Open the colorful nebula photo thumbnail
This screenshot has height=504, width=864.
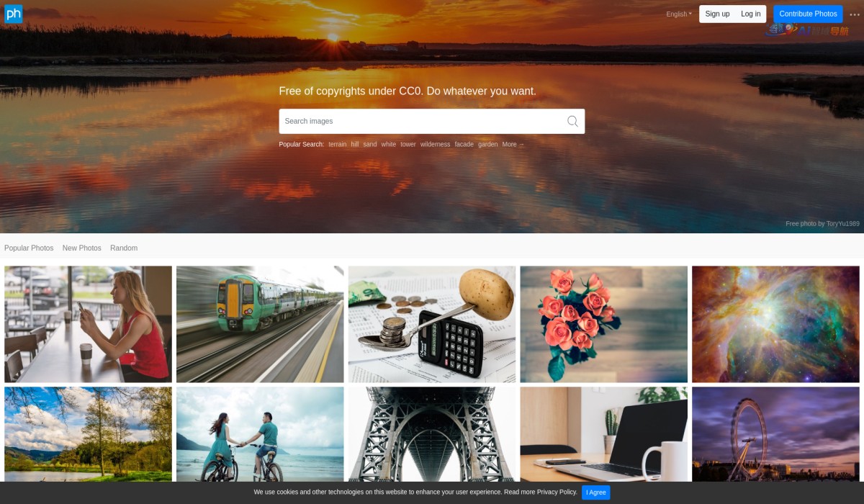[775, 324]
